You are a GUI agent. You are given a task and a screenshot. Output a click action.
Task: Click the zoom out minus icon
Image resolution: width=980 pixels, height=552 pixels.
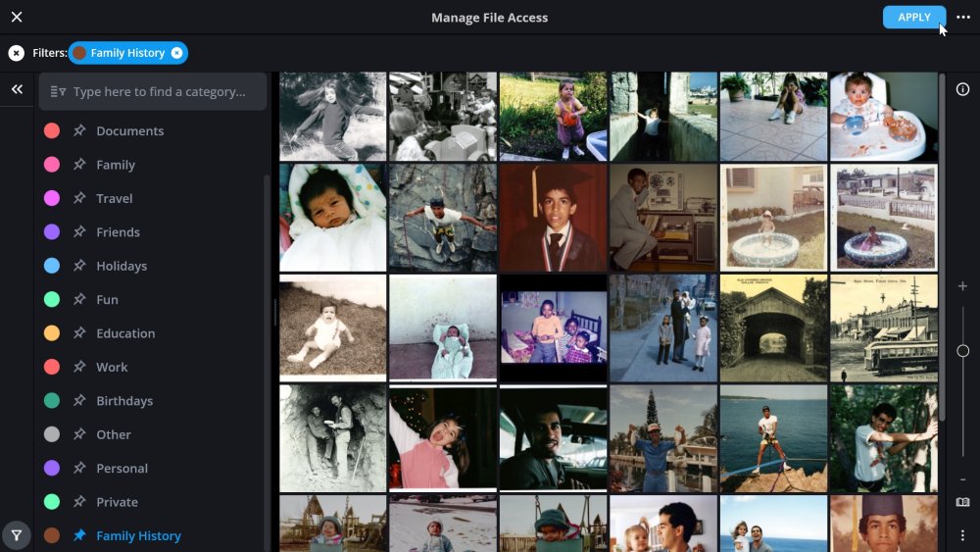click(962, 478)
